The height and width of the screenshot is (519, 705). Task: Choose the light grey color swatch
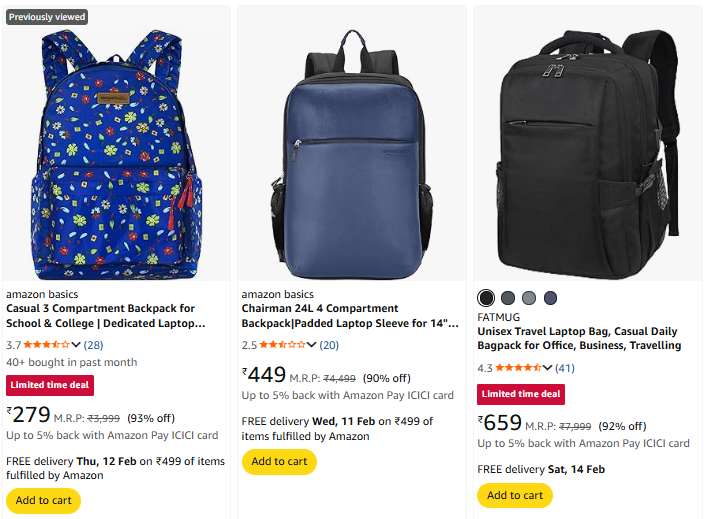pyautogui.click(x=529, y=298)
